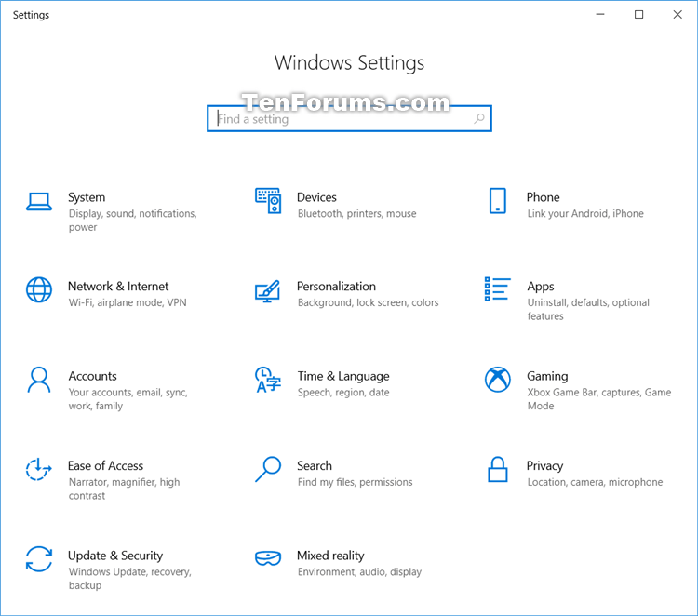This screenshot has width=698, height=616.
Task: Minimize the Settings window
Action: [600, 14]
